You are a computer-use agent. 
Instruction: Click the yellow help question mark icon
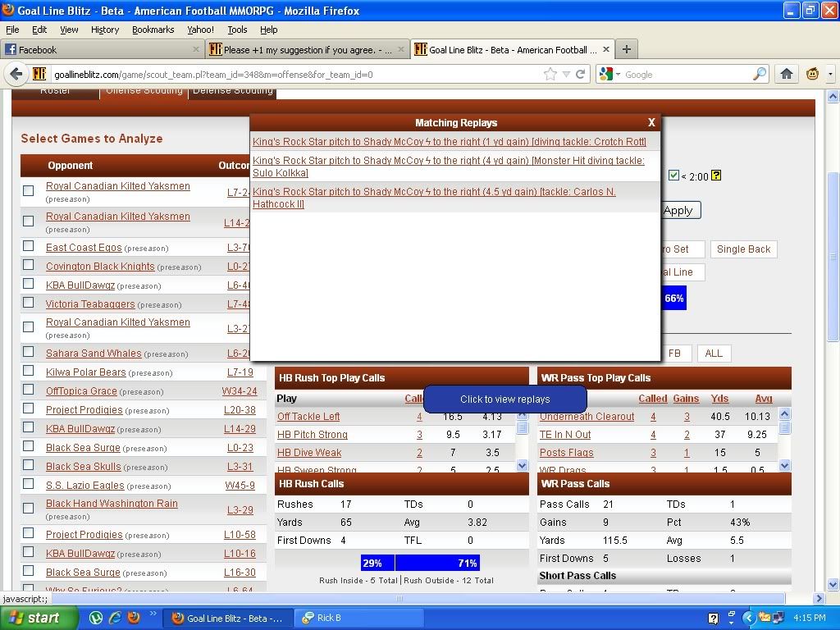click(716, 176)
